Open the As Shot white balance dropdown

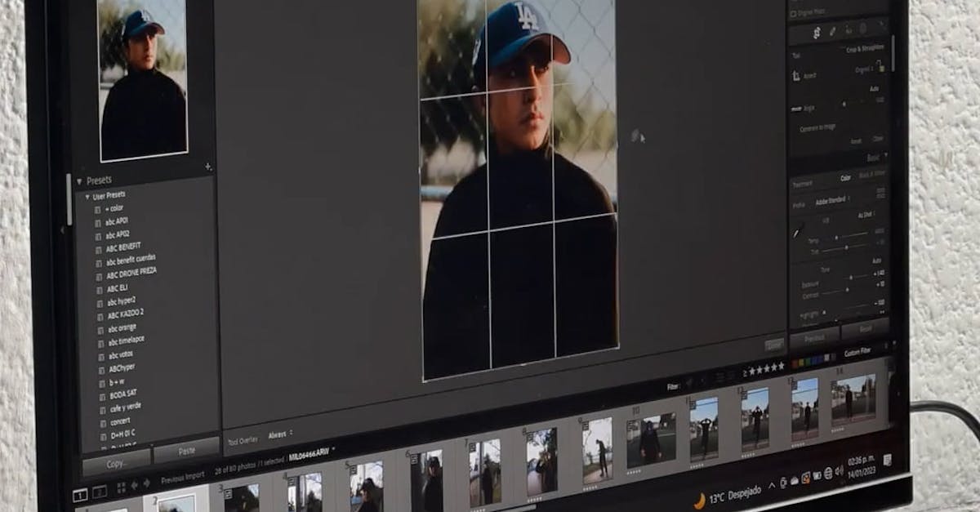866,214
